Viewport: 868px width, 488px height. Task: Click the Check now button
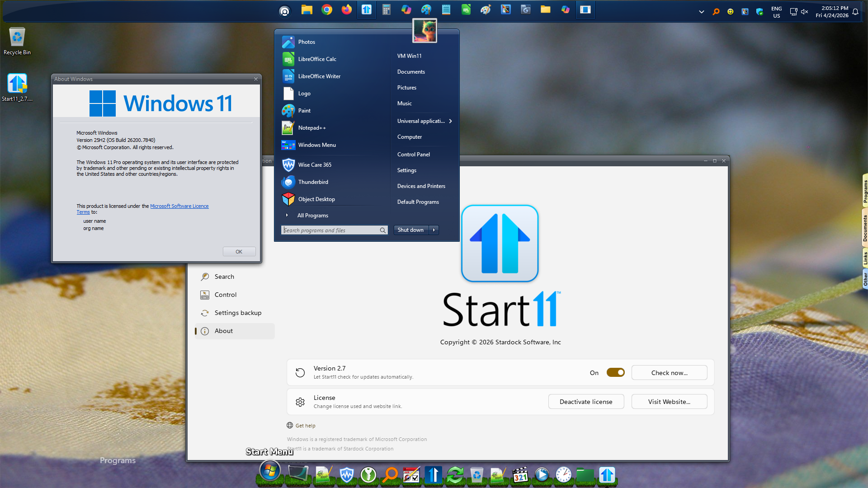(669, 373)
